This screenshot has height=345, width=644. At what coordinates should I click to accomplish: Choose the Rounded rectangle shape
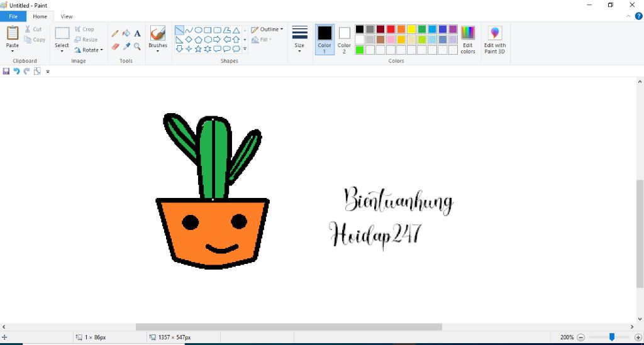[217, 30]
